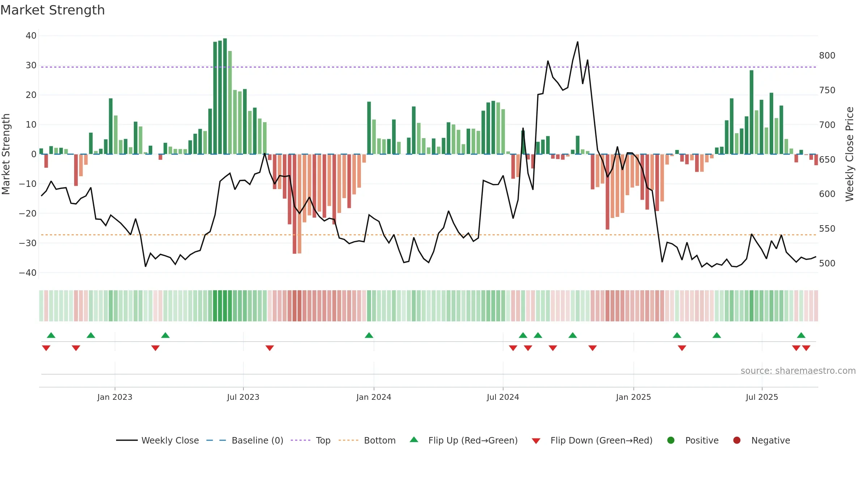The image size is (868, 488).
Task: Click the leftmost green flip-up triangle marker
Action: (51, 335)
